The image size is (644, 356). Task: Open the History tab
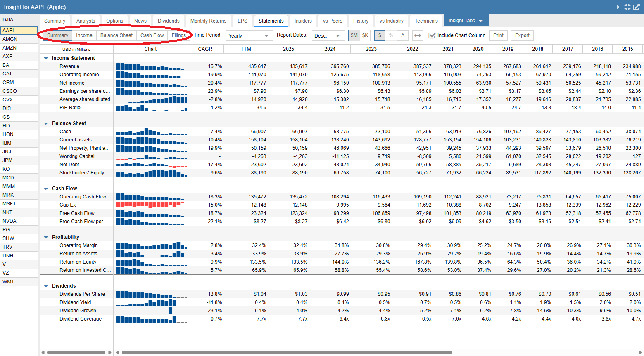[x=361, y=21]
